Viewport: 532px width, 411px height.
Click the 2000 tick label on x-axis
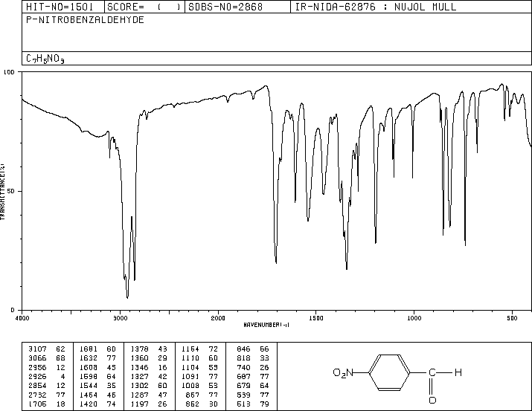(x=218, y=318)
